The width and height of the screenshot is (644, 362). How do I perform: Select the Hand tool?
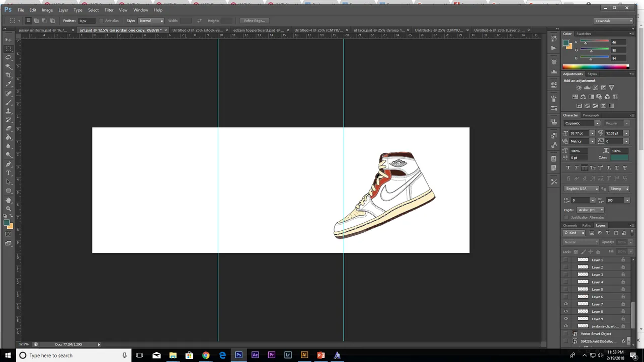pyautogui.click(x=8, y=200)
